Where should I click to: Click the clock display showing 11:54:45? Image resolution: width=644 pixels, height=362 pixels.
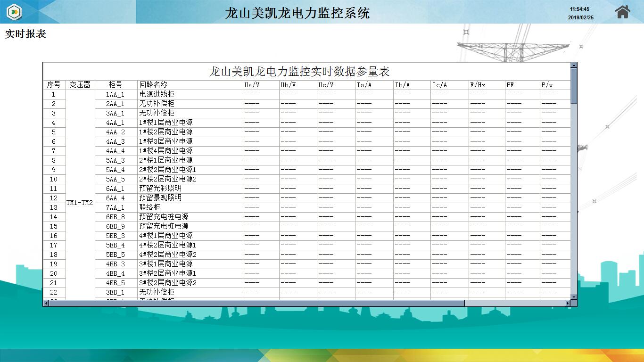(579, 9)
